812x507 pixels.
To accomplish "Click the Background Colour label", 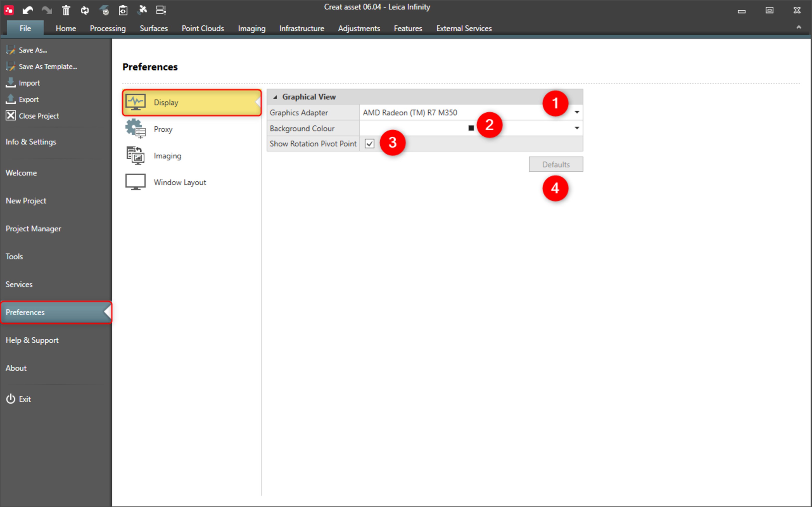I will pyautogui.click(x=302, y=128).
